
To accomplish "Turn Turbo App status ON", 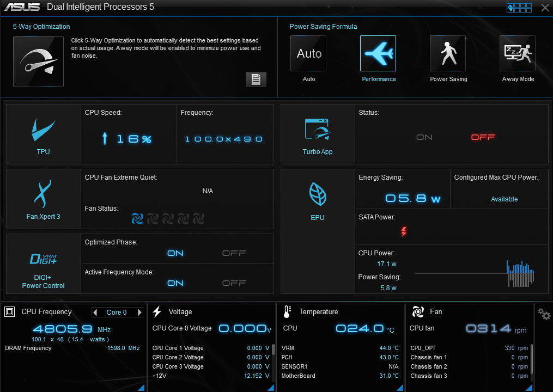I will (x=424, y=137).
